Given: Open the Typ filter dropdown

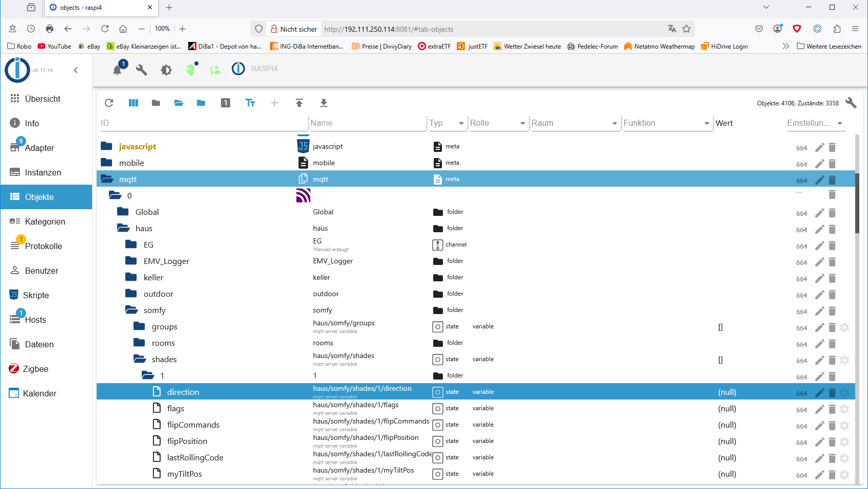Looking at the screenshot, I should pyautogui.click(x=461, y=123).
